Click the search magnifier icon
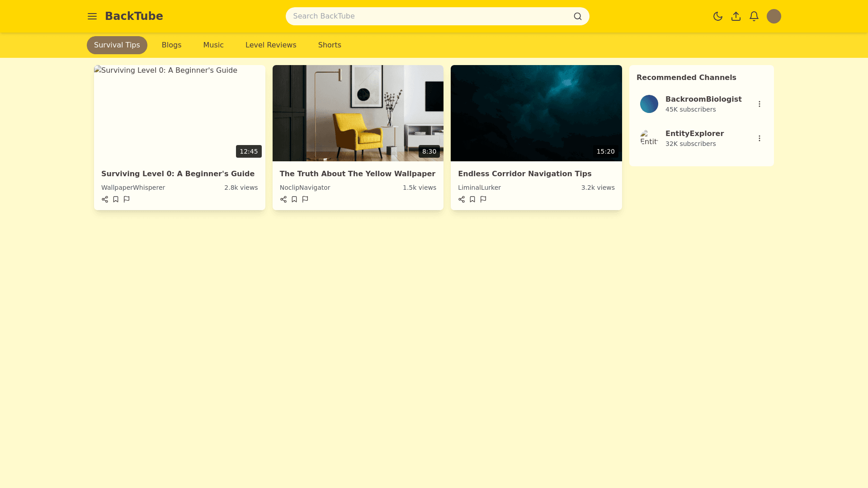Screen dimensions: 868x488 [578, 16]
